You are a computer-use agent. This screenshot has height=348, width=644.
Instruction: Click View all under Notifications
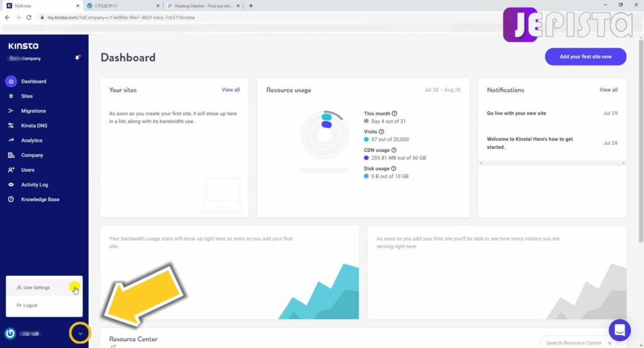click(608, 90)
